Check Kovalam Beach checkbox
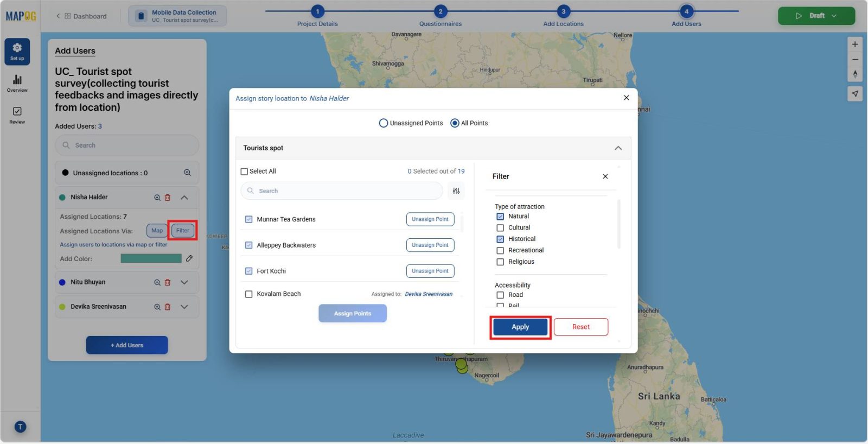Screen dimensions: 868x444 coord(248,294)
